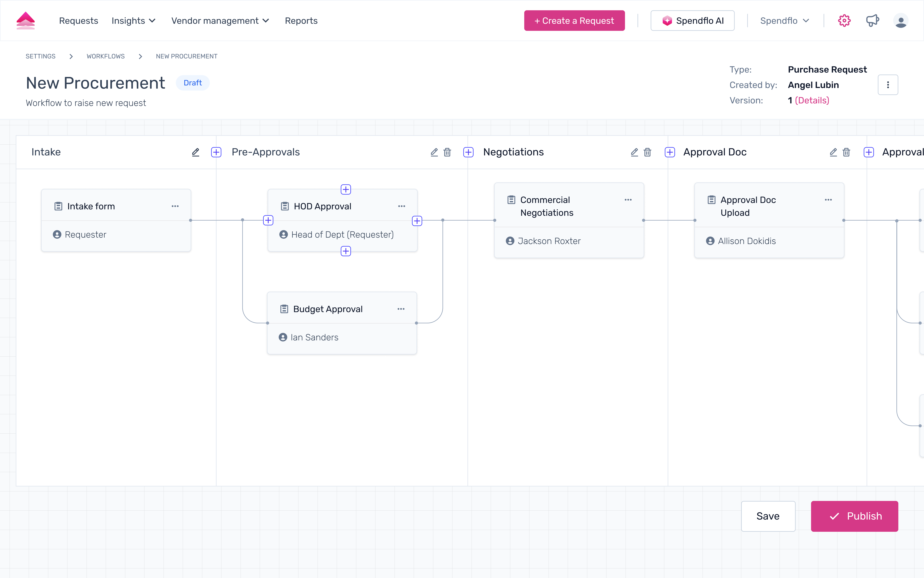
Task: Click the Pre-Approvals stage header
Action: tap(266, 152)
